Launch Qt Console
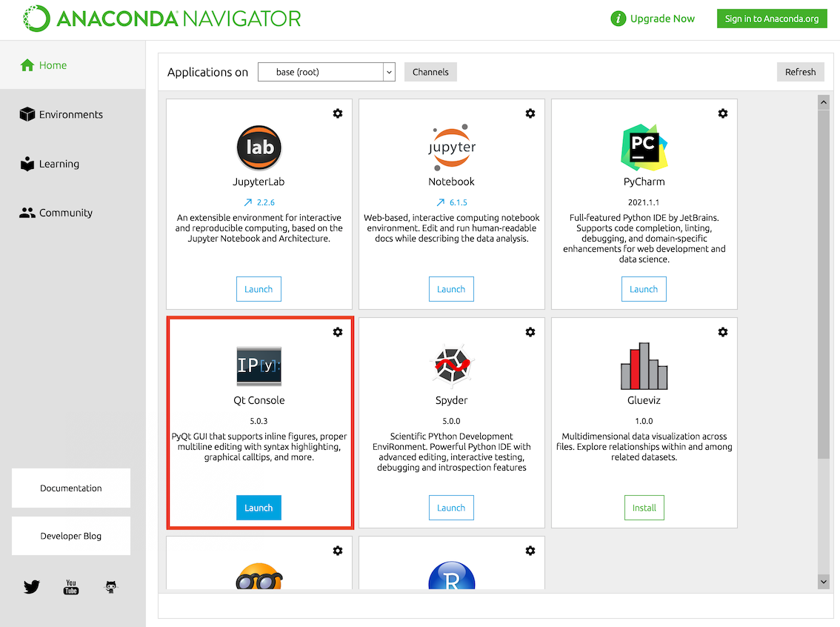This screenshot has height=627, width=840. click(x=259, y=508)
